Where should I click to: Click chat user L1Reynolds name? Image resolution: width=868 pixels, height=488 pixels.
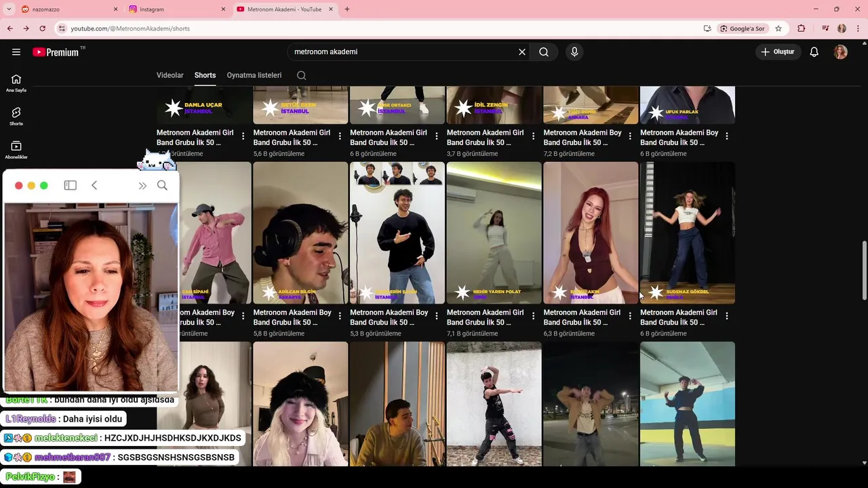tap(31, 419)
